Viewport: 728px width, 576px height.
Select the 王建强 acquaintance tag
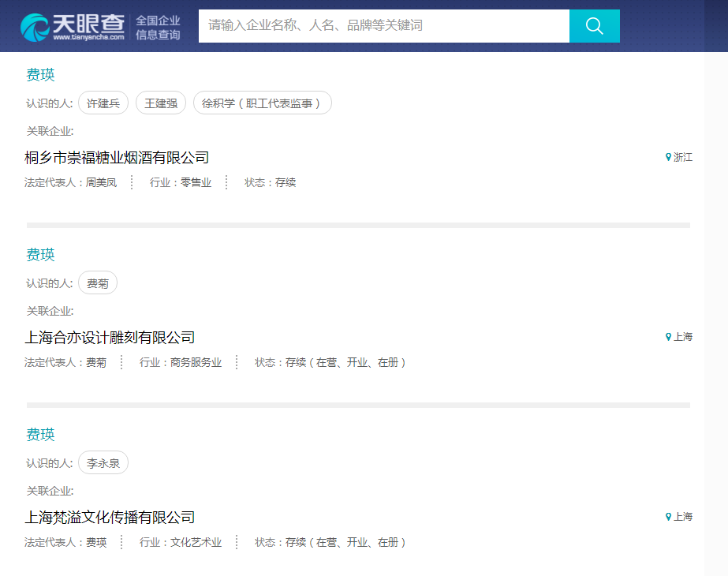coord(161,103)
